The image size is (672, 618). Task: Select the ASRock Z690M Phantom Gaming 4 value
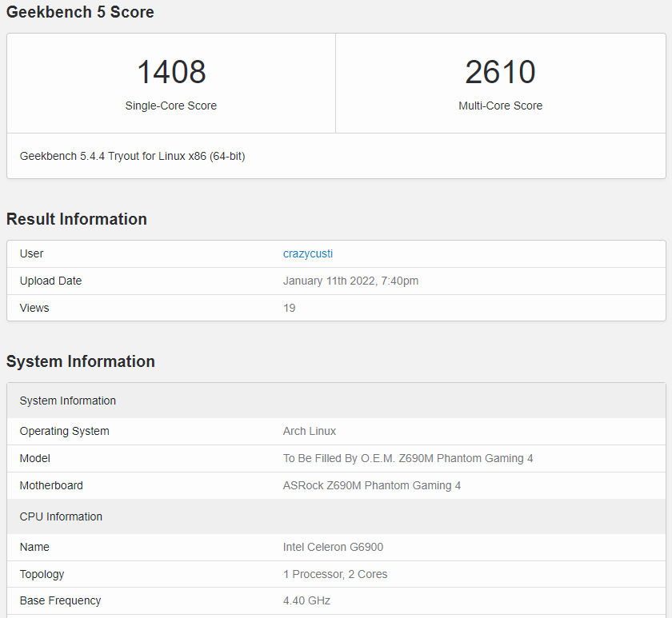click(372, 485)
